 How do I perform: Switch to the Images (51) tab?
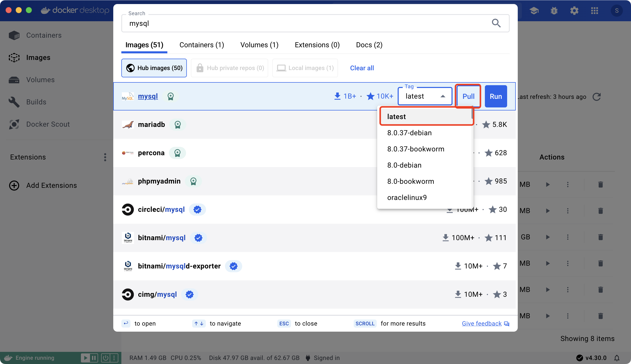[144, 45]
